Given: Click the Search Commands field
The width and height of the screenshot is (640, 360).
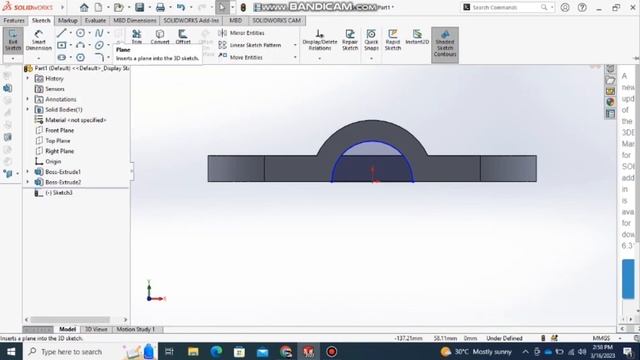Looking at the screenshot, I should (508, 7).
